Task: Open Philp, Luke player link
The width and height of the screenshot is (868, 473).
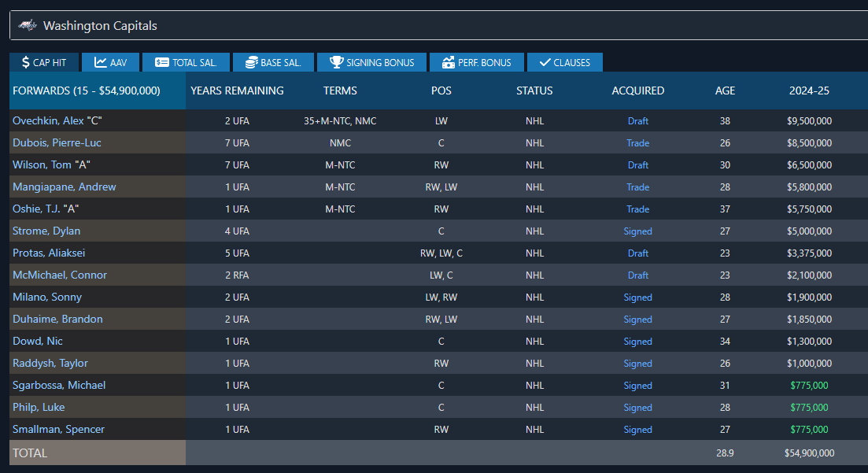Action: [x=39, y=407]
